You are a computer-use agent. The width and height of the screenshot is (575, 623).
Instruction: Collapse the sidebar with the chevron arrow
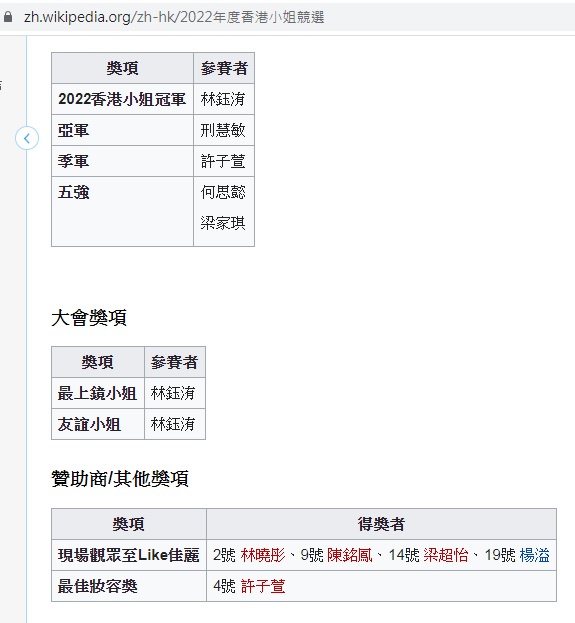(x=27, y=138)
